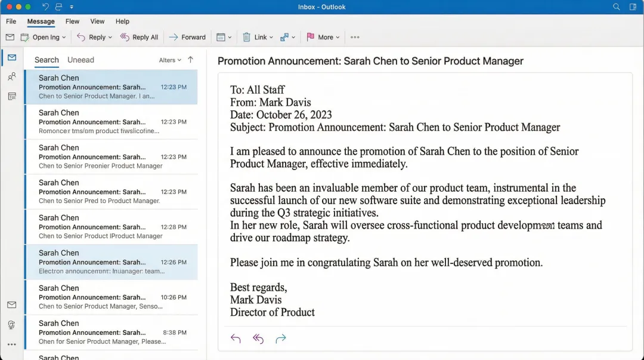This screenshot has width=644, height=360.
Task: Open the People icon in the left sidebar
Action: pos(11,76)
